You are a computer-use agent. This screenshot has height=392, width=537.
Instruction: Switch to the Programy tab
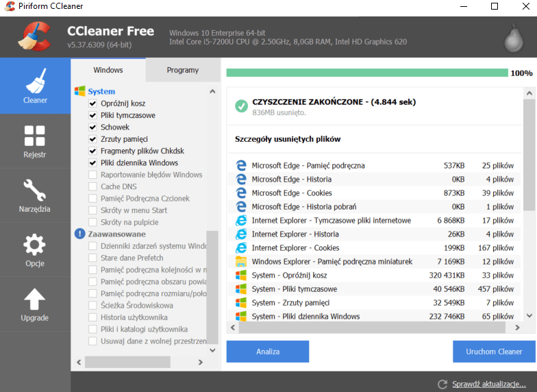pyautogui.click(x=183, y=70)
